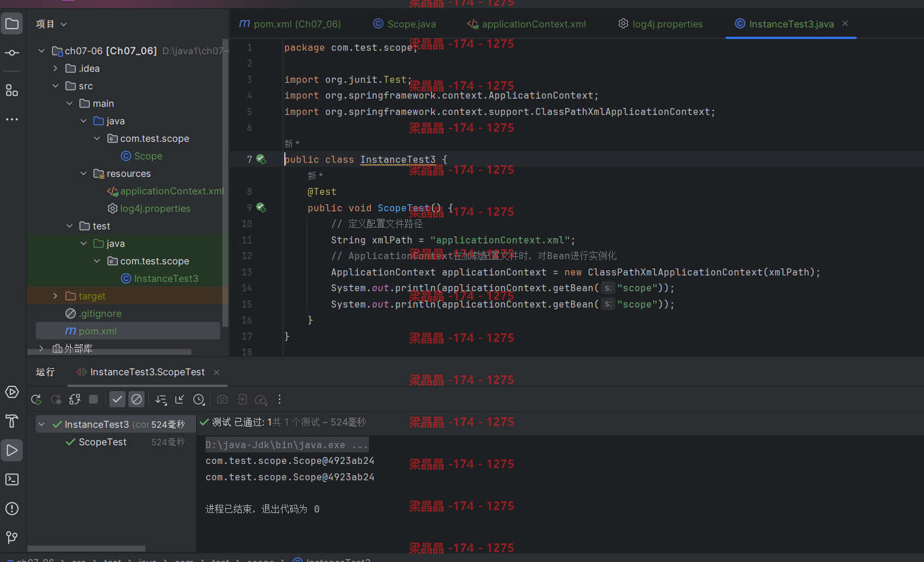Open the Terminal tool window
The image size is (924, 562).
tap(12, 480)
